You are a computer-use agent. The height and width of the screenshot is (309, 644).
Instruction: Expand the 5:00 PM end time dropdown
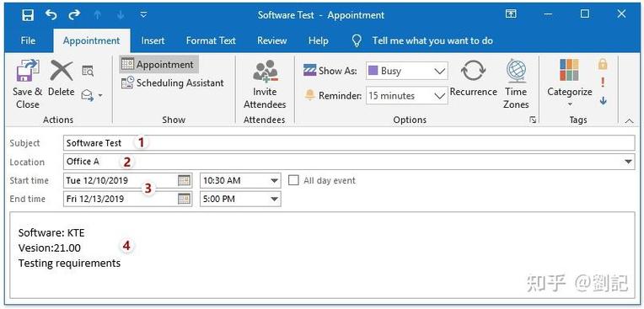pos(240,199)
